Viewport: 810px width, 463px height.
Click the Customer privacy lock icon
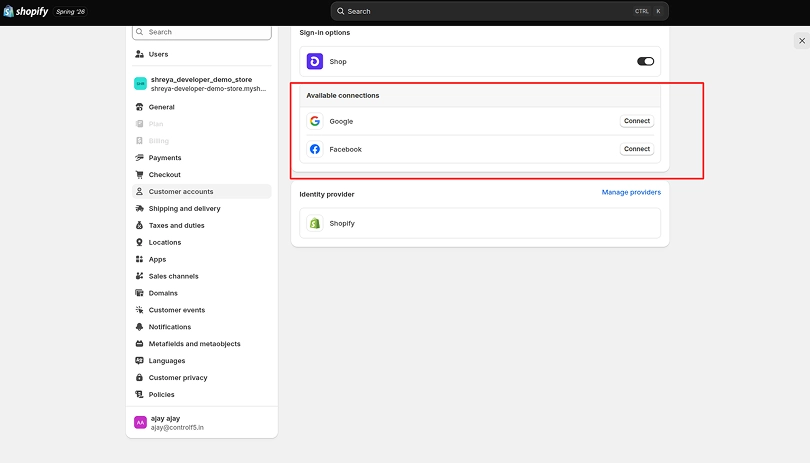(x=139, y=378)
